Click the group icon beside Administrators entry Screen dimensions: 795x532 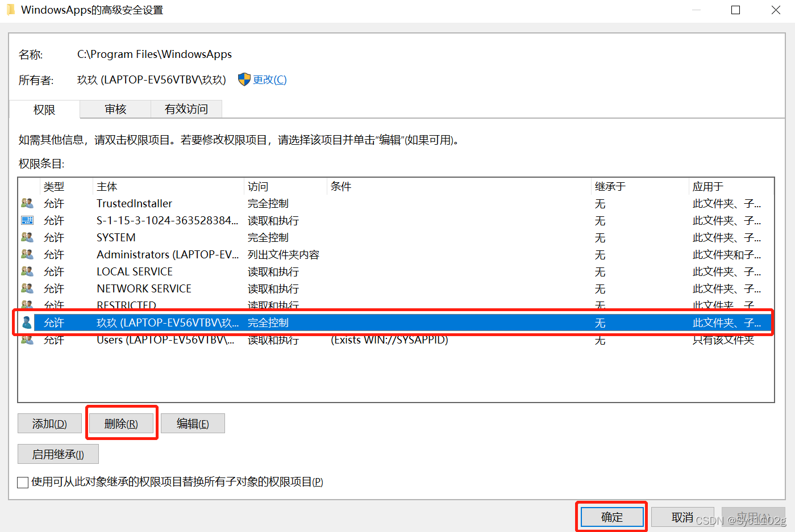27,254
